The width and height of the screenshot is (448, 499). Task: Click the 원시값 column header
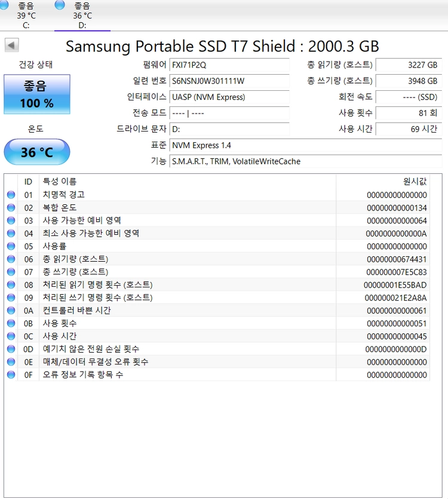point(383,182)
